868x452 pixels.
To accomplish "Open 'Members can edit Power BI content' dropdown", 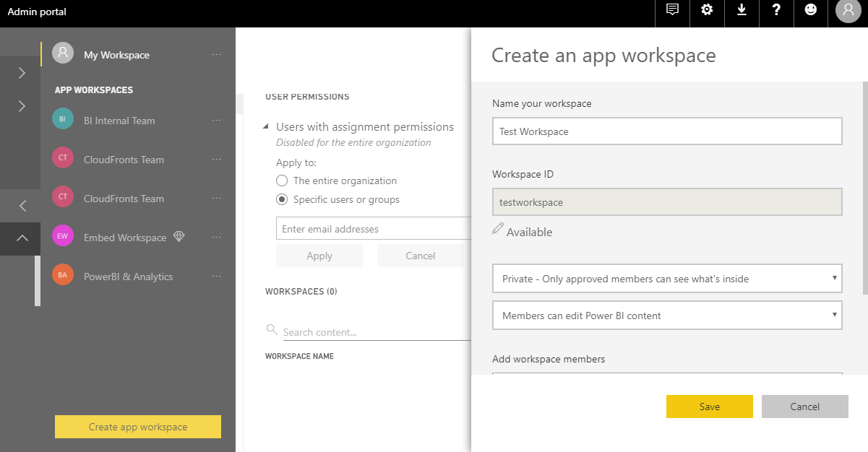I will [666, 315].
